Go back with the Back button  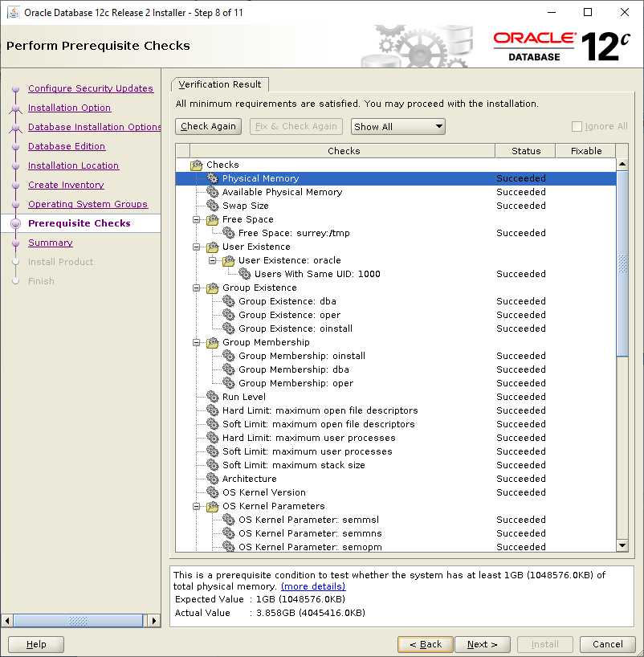[426, 644]
